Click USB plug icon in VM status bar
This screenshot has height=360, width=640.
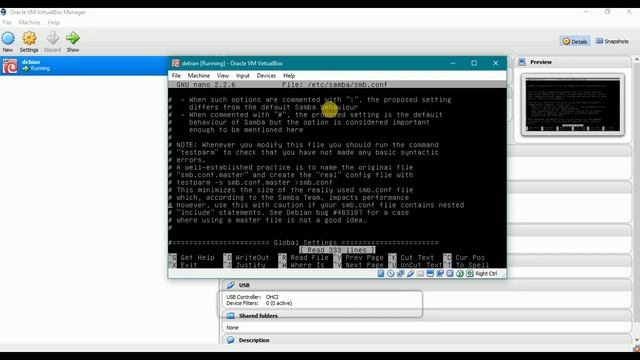411,273
